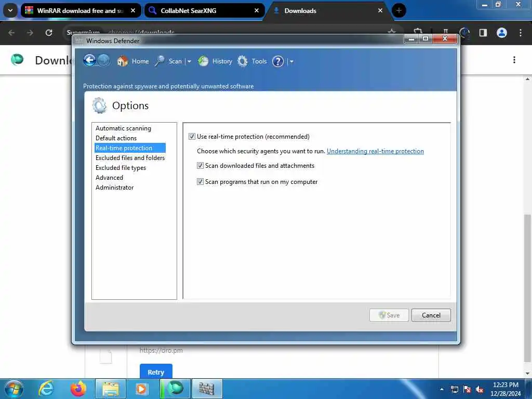532x399 pixels.
Task: Expand the Scan options dropdown arrow
Action: (x=189, y=61)
